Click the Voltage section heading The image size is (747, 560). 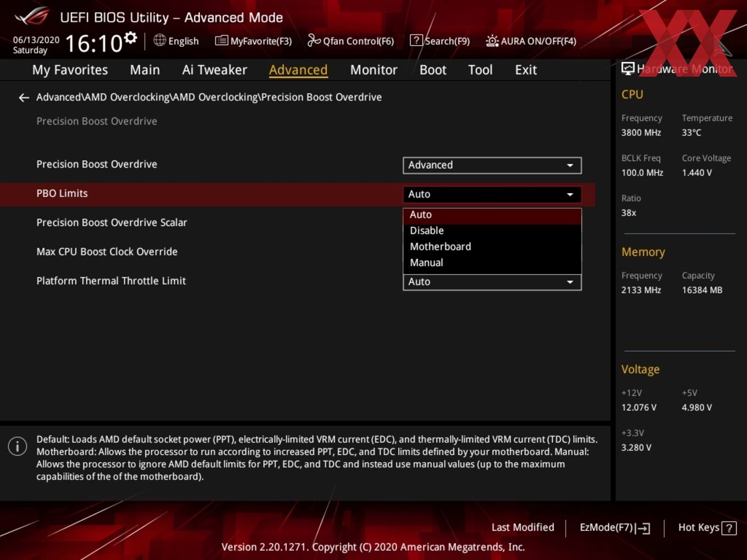pyautogui.click(x=640, y=369)
